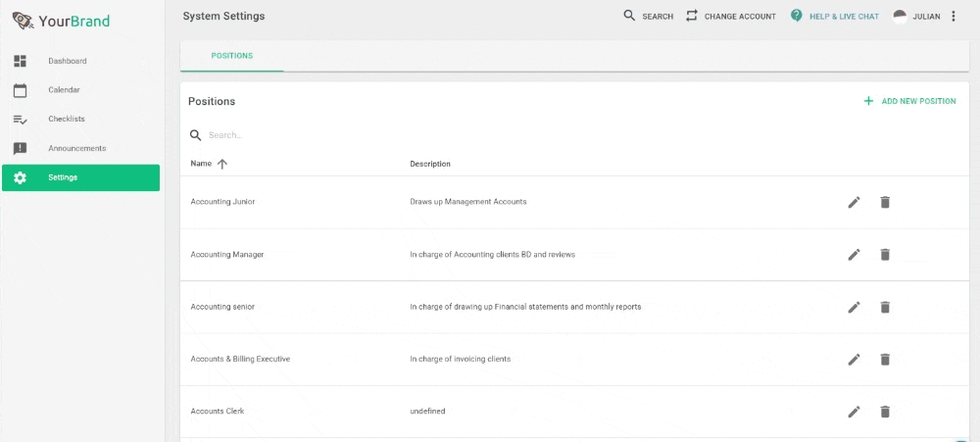Edit the Accounting senior position
The height and width of the screenshot is (442, 980).
click(854, 307)
